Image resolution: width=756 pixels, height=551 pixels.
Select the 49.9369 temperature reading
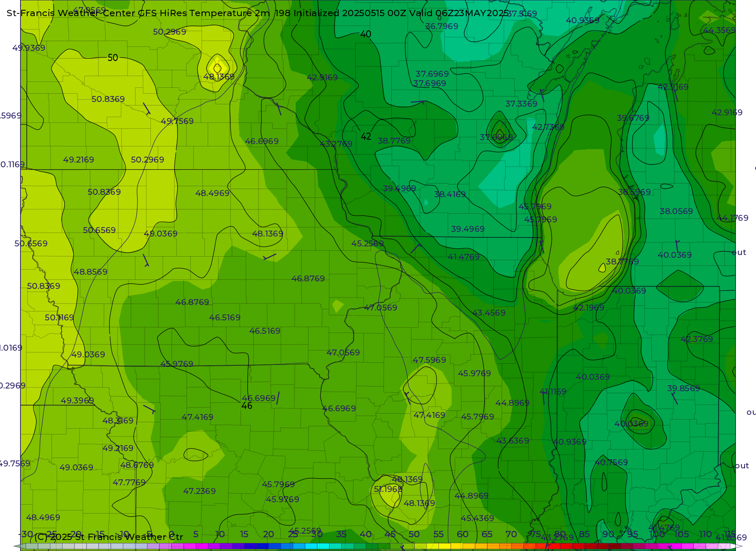pyautogui.click(x=29, y=48)
